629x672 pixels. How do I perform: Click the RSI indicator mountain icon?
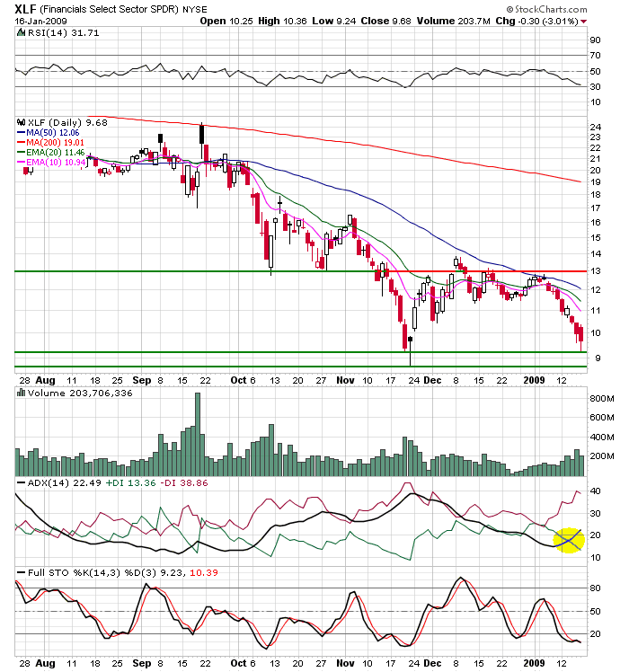[21, 32]
